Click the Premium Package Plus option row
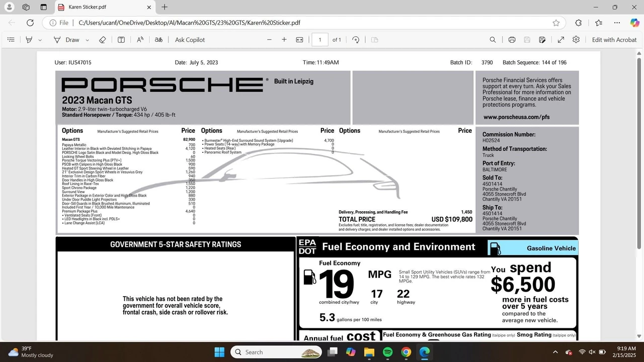 coord(128,211)
